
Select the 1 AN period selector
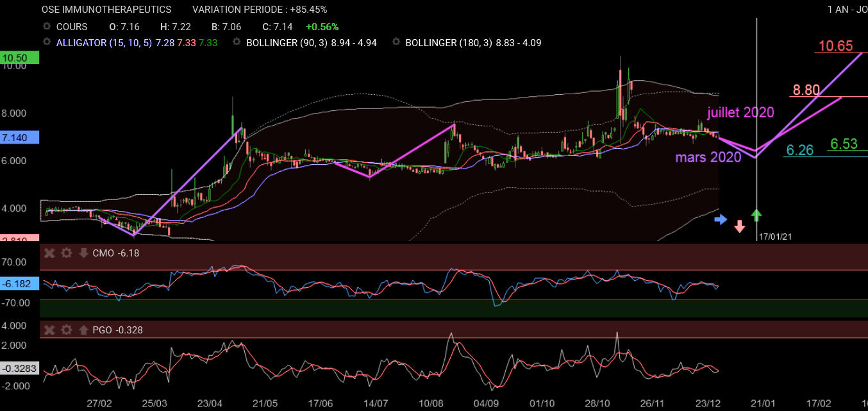pyautogui.click(x=839, y=10)
